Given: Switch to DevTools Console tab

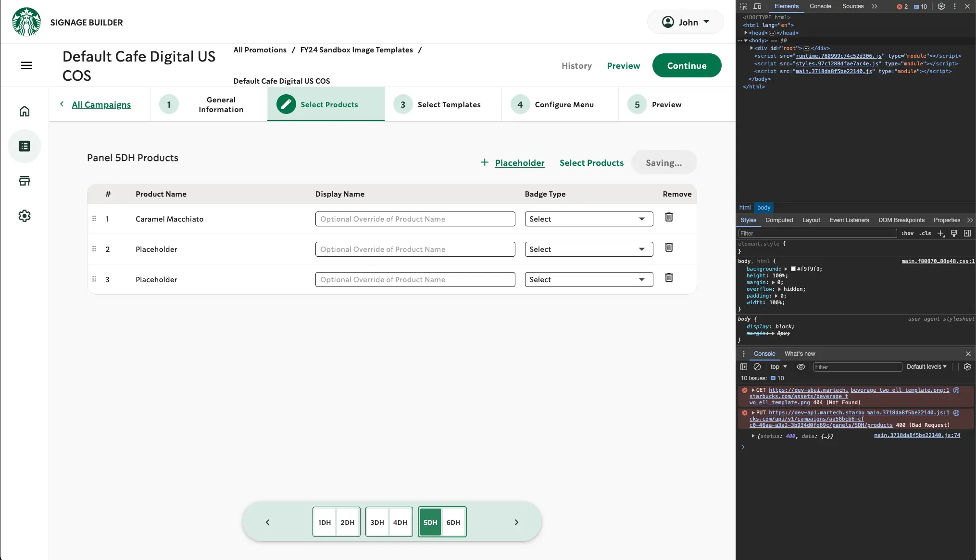Looking at the screenshot, I should click(x=820, y=6).
